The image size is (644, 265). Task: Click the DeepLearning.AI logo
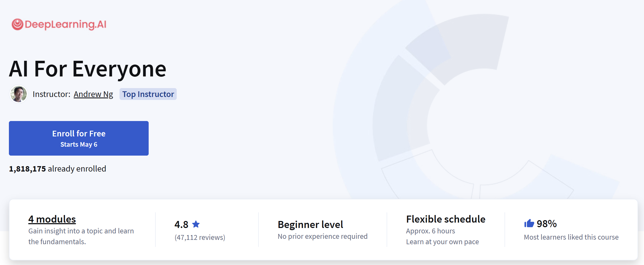59,25
